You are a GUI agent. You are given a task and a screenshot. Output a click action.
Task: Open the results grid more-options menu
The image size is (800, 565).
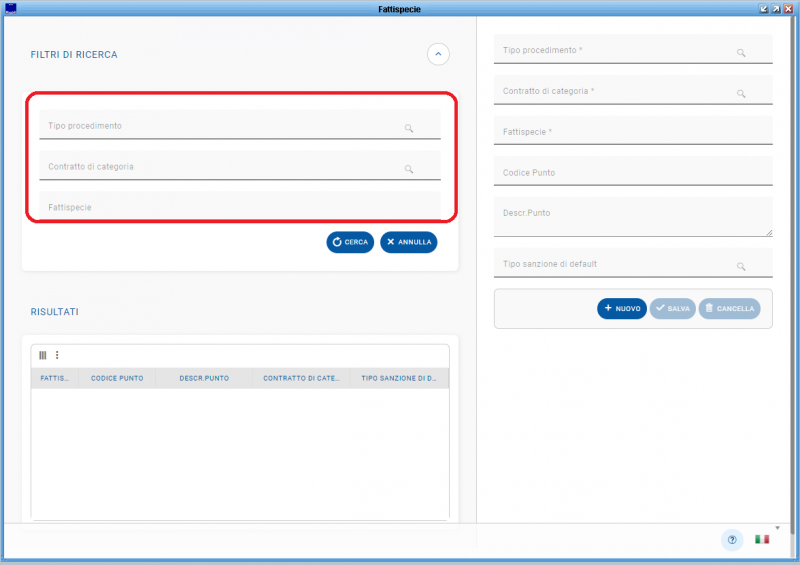(57, 355)
